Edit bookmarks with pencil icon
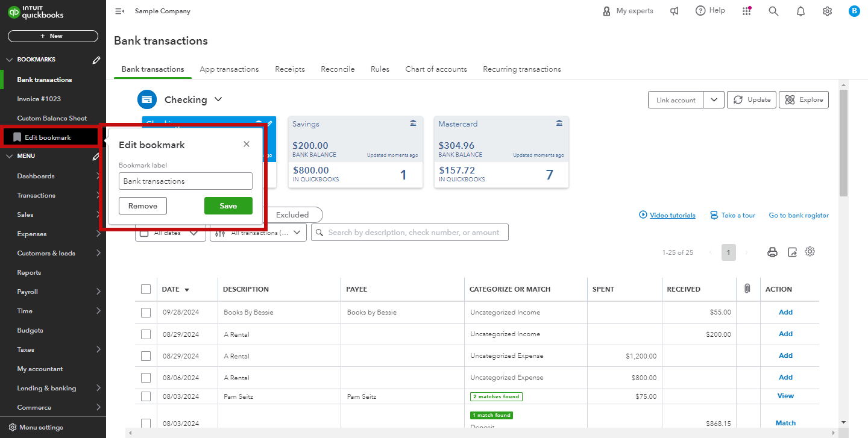 click(x=96, y=60)
